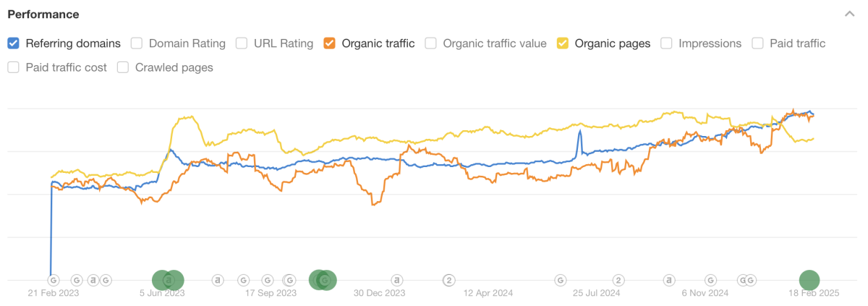
Task: Enable the Domain Rating checkbox
Action: (137, 43)
